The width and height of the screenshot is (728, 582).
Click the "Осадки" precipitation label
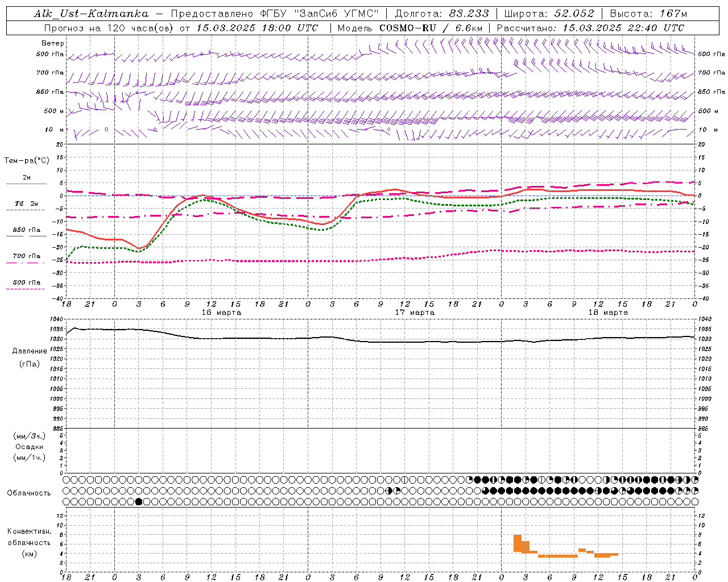[x=30, y=447]
